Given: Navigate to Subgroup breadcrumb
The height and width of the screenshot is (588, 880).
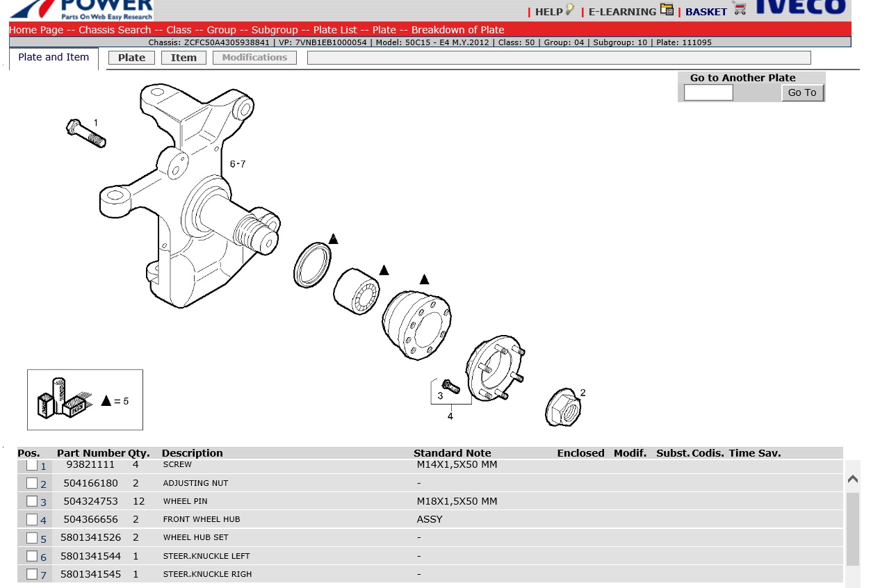Looking at the screenshot, I should click(x=275, y=30).
